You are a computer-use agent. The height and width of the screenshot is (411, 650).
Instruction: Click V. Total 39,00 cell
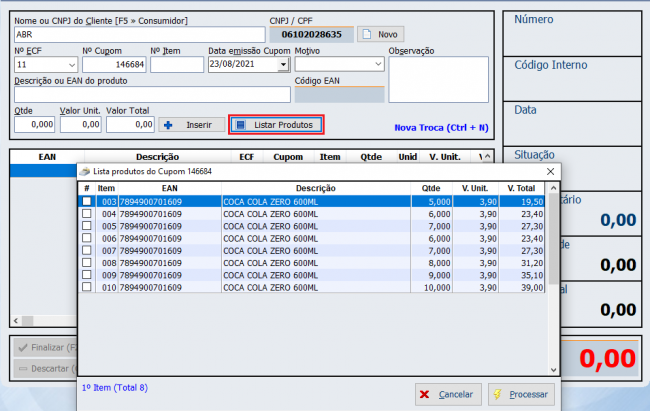(521, 287)
